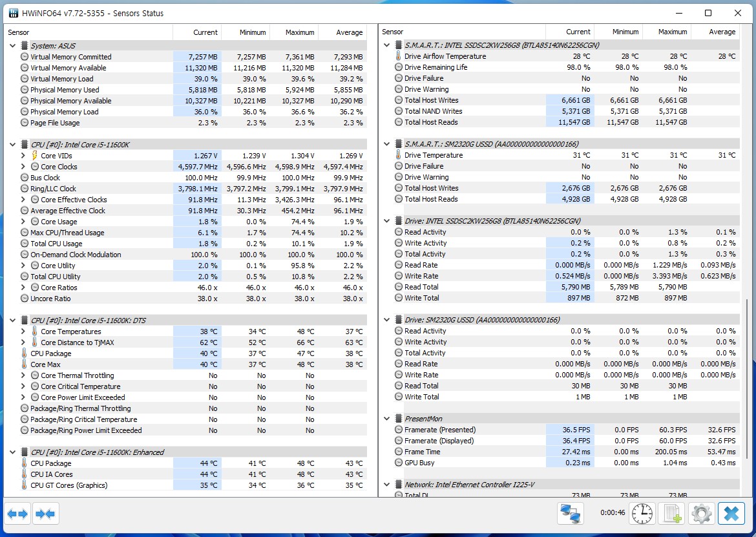Viewport: 756px width, 537px height.
Task: Click the Core Max thermometer icon
Action: 24,364
